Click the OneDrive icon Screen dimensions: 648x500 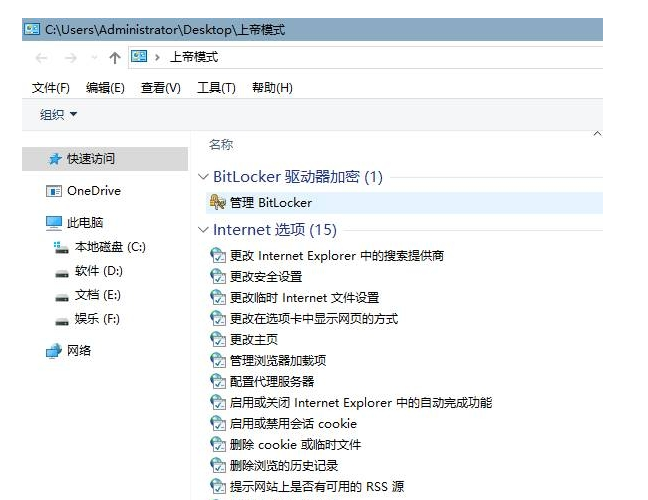pyautogui.click(x=54, y=191)
